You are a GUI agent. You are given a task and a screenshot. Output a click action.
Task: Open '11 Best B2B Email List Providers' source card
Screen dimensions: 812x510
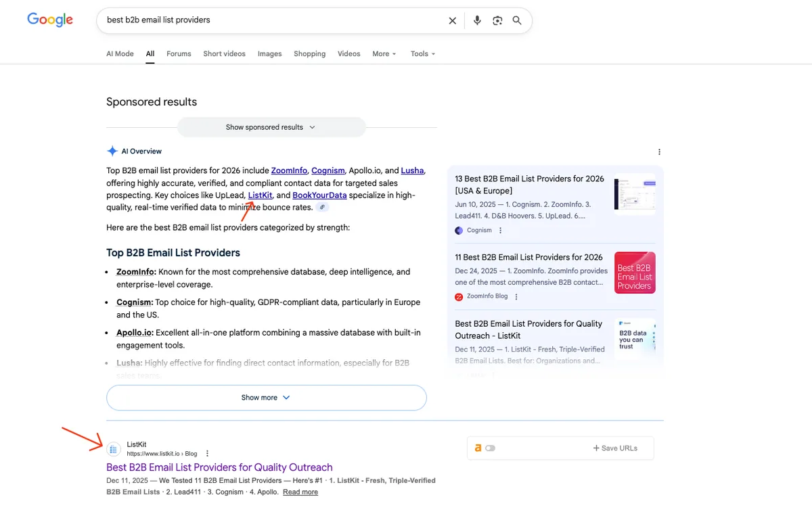555,277
